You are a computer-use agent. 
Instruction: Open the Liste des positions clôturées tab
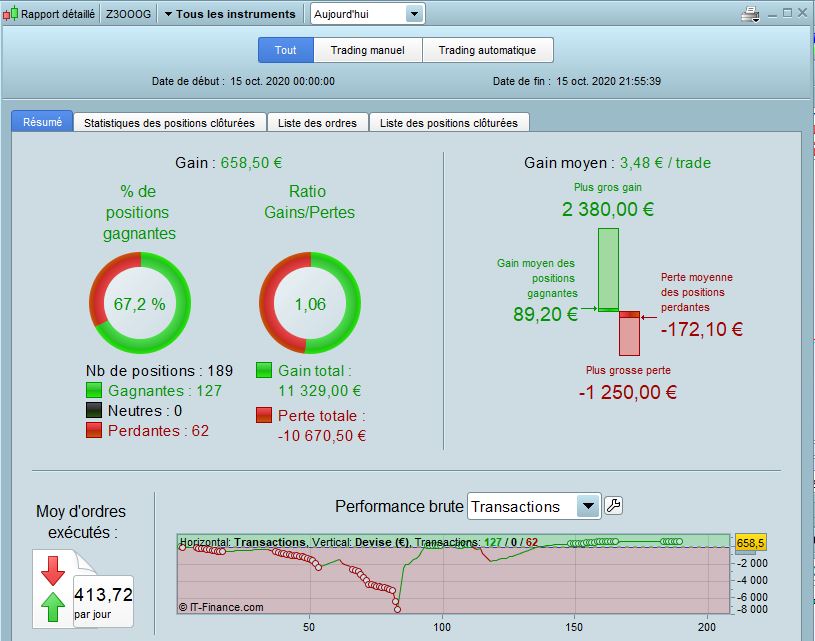click(449, 123)
